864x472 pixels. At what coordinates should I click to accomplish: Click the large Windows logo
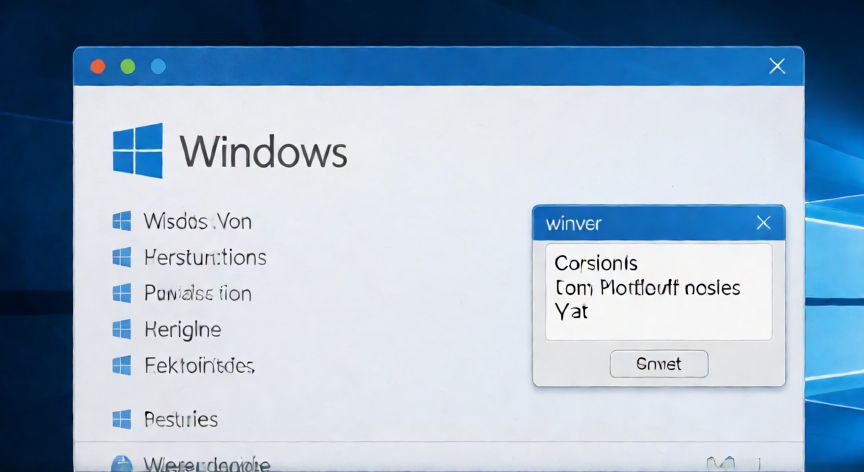click(138, 150)
